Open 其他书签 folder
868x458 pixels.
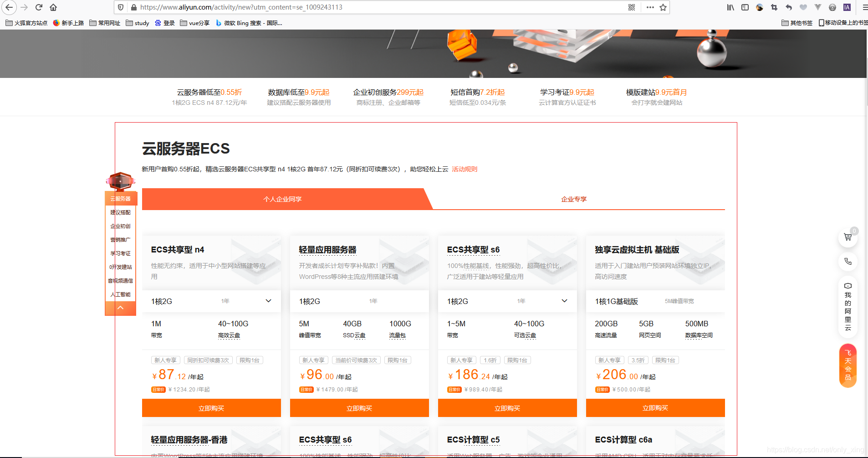(x=797, y=23)
